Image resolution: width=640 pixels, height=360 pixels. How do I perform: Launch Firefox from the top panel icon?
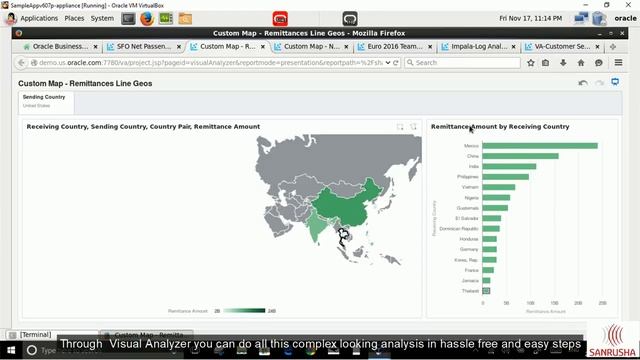147,19
